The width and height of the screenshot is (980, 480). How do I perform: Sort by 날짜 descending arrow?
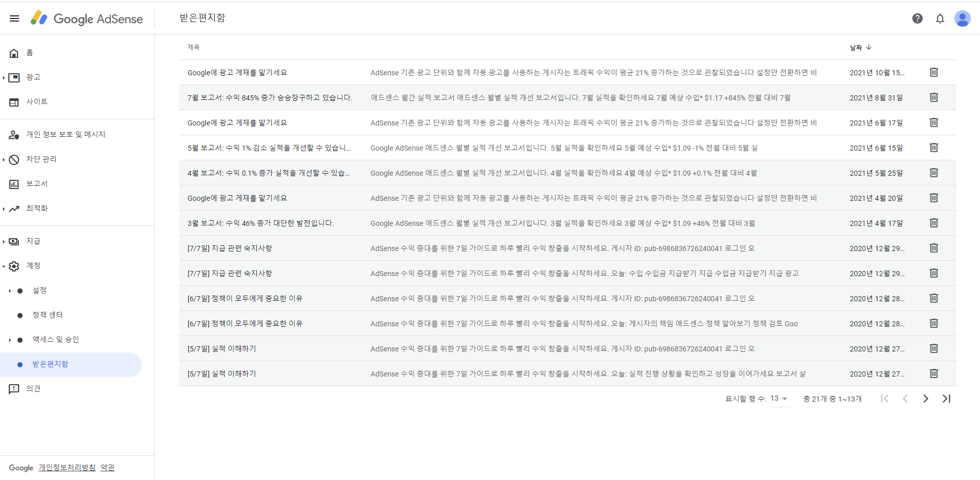[x=869, y=47]
